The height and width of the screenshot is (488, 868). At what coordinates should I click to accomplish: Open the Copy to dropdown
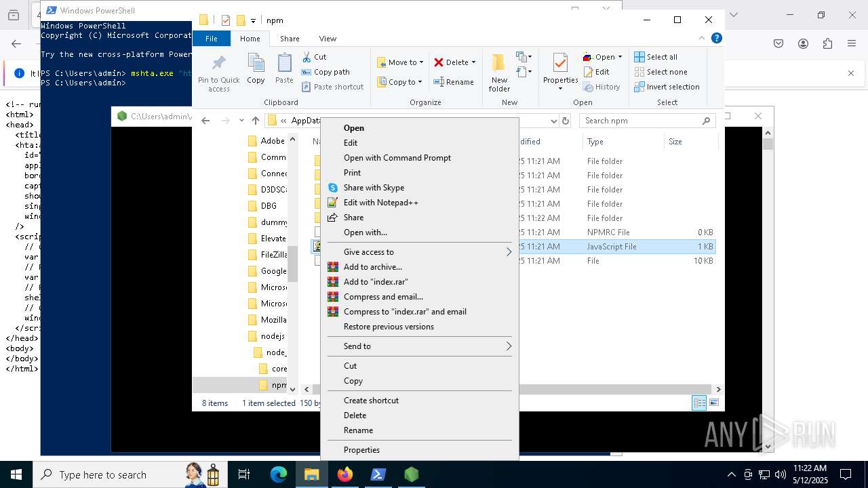pos(400,82)
